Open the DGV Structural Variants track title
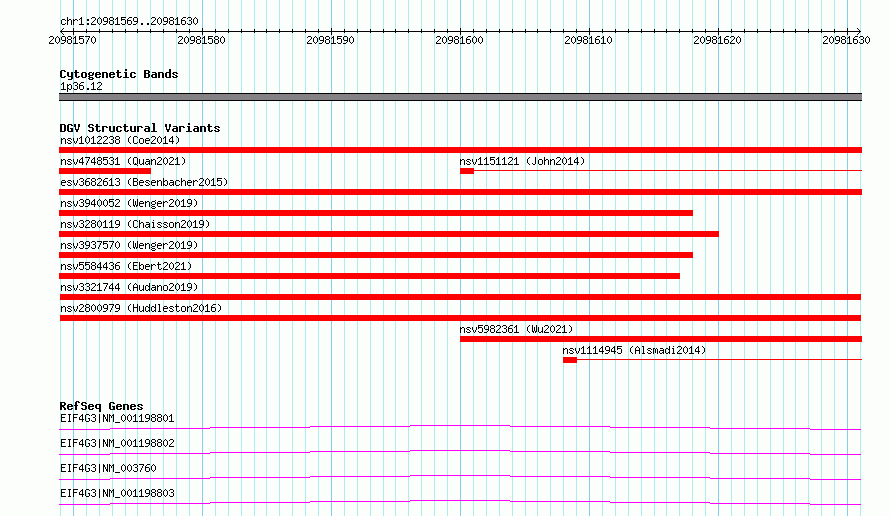Image resolution: width=890 pixels, height=516 pixels. (x=140, y=128)
